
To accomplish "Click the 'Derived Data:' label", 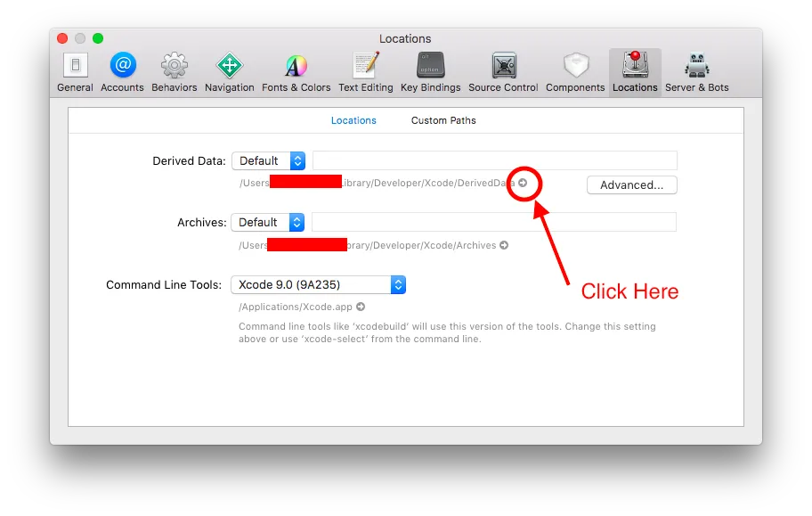I will [x=189, y=160].
